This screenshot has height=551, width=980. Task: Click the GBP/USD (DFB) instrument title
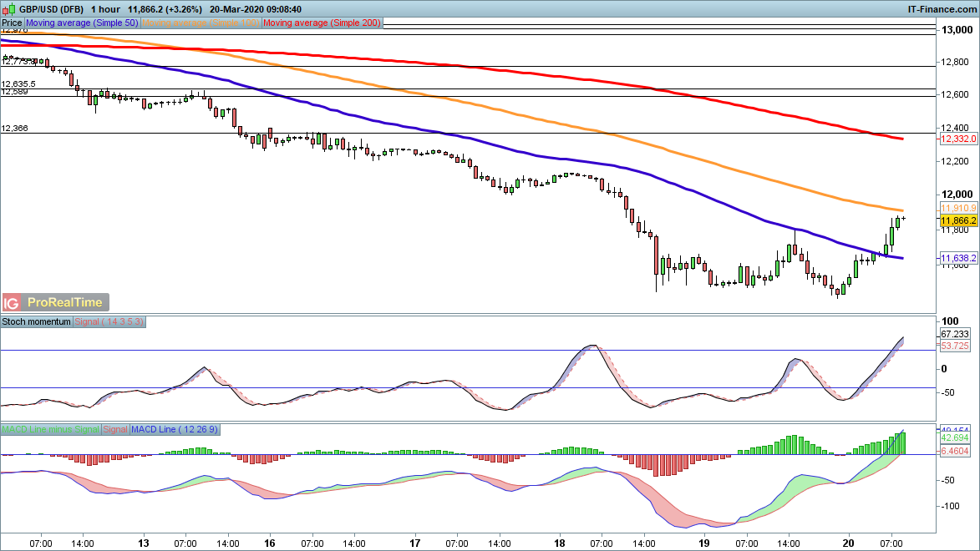coord(51,9)
